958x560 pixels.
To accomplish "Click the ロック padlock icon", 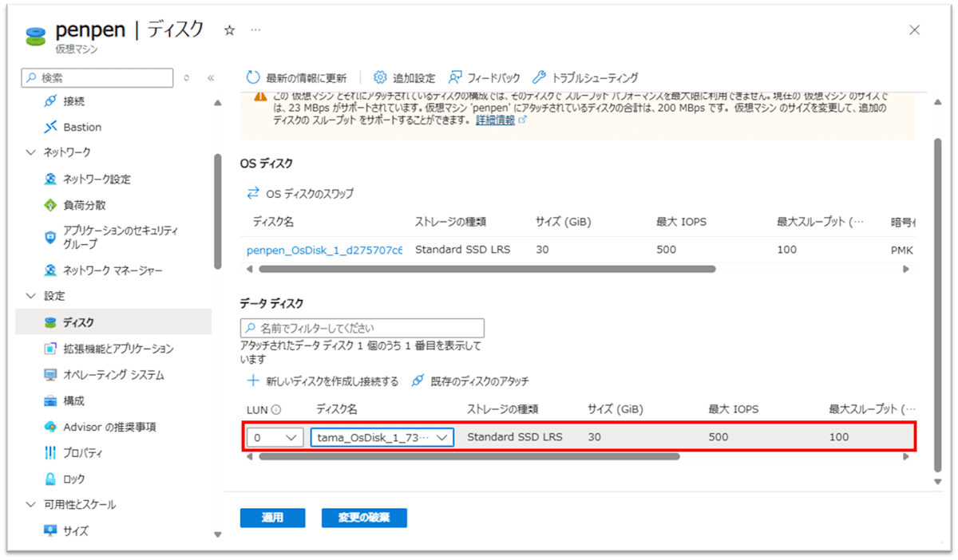I will (50, 479).
